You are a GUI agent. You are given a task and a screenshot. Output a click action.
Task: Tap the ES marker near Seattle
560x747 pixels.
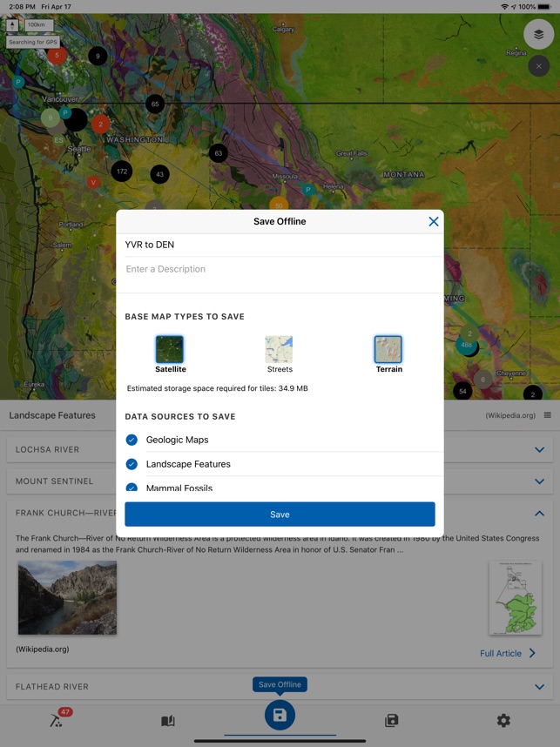[58, 140]
